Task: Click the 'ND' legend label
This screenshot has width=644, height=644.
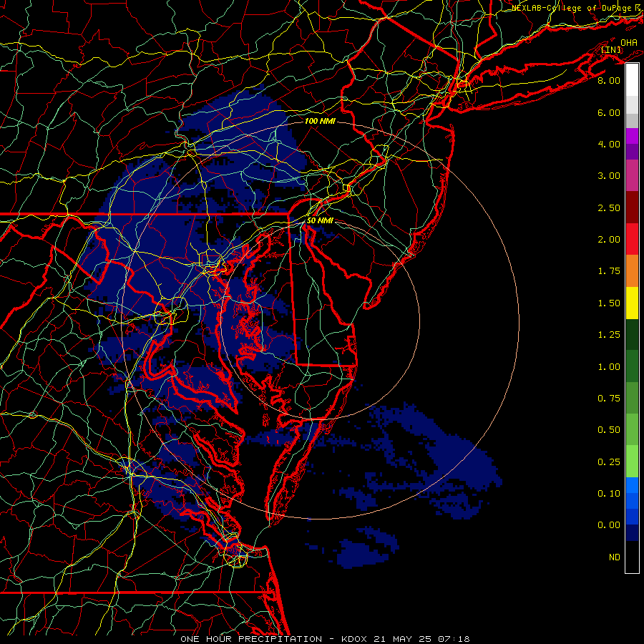Action: click(x=615, y=557)
